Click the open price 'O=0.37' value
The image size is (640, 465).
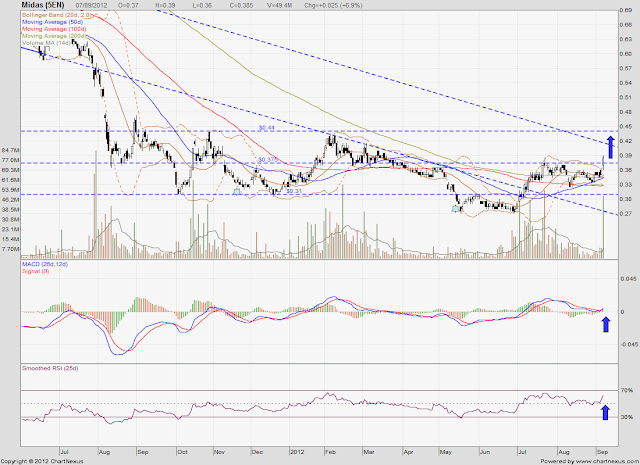point(128,6)
